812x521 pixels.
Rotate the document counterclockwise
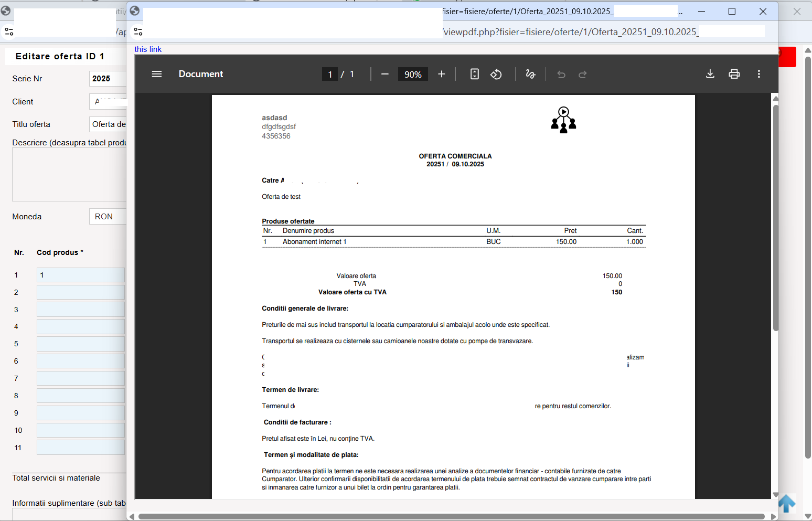(496, 74)
